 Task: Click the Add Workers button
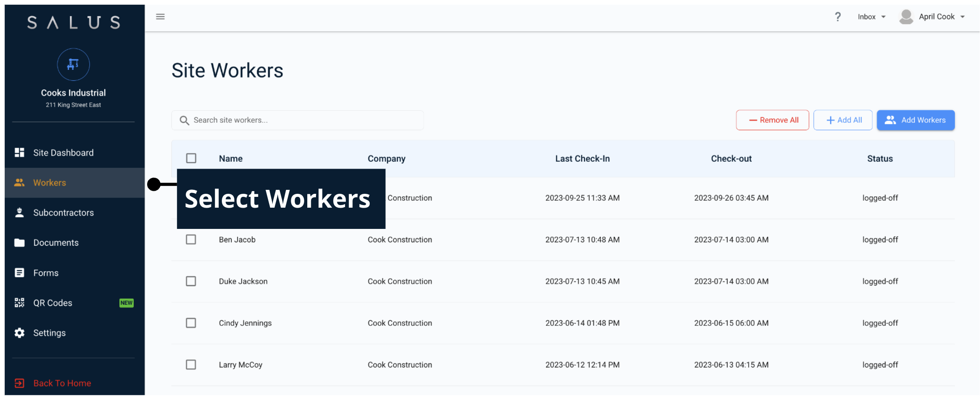(x=916, y=120)
